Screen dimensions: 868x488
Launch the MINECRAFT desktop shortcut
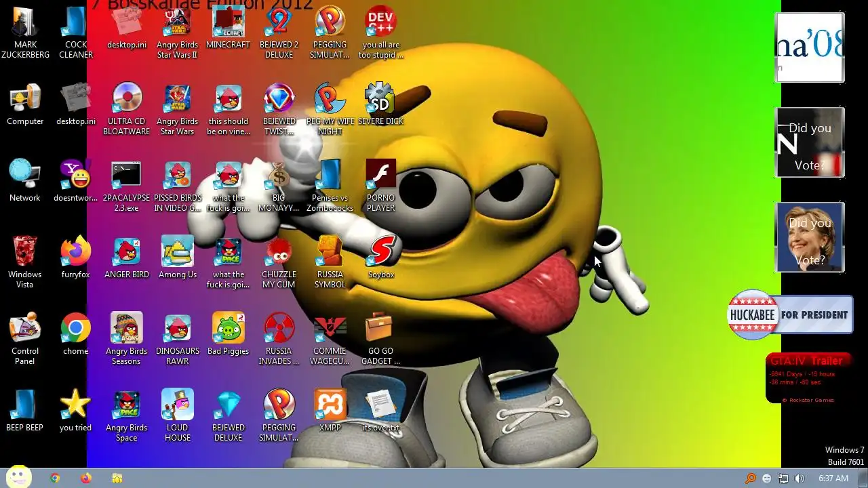229,28
